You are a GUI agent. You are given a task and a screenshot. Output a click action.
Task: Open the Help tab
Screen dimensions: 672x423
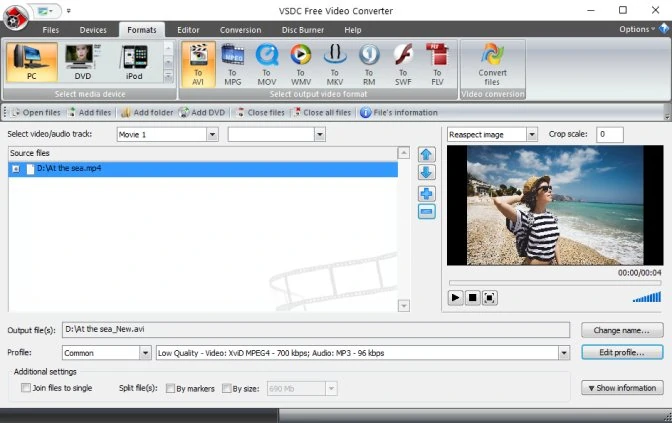[x=353, y=30]
